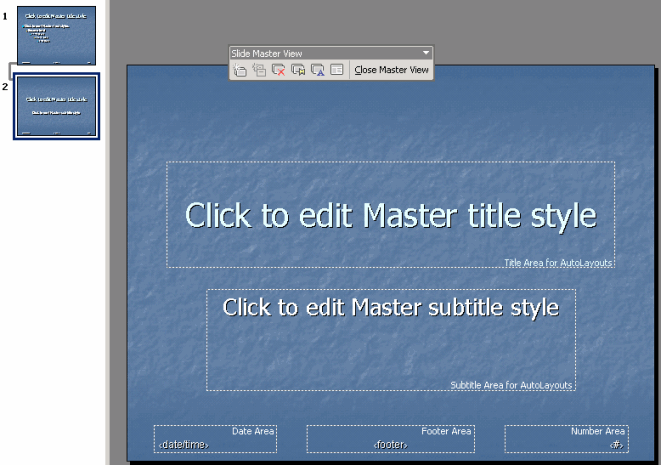Viewport: 661px width, 465px height.
Task: Select title master thumbnail number 2
Action: pos(56,106)
